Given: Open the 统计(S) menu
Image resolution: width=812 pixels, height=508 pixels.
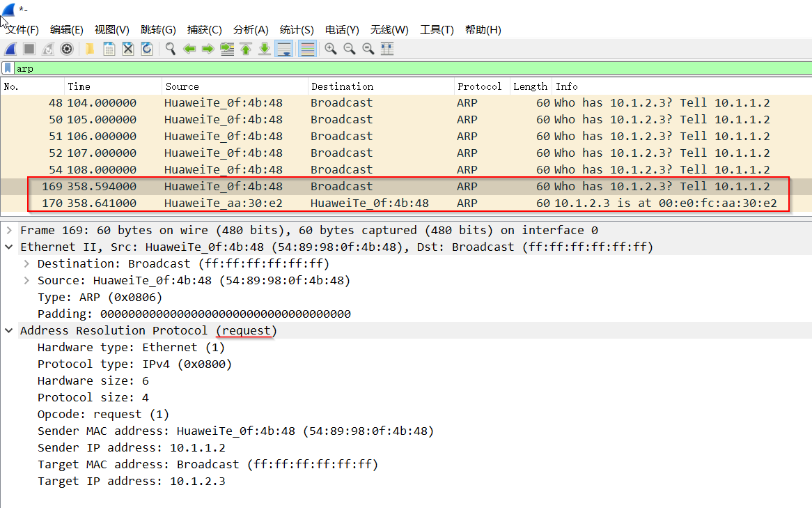Looking at the screenshot, I should coord(297,30).
